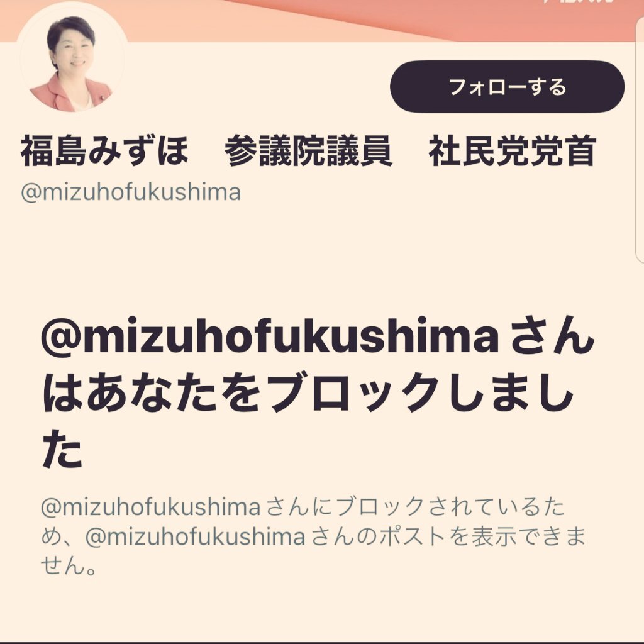Click the trailing grey text せん。
The width and height of the screenshot is (644, 644).
[x=69, y=566]
